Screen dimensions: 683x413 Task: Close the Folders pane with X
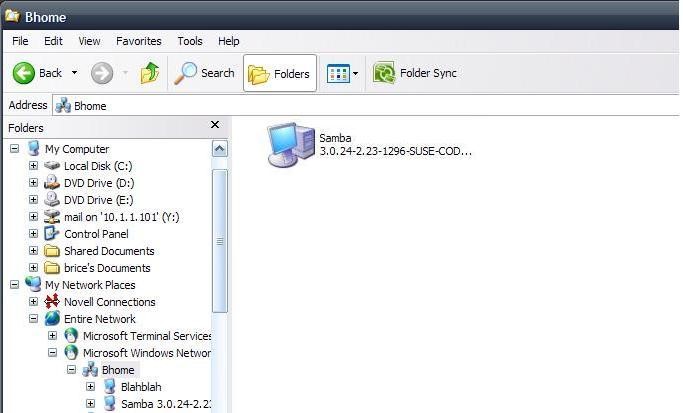tap(215, 125)
